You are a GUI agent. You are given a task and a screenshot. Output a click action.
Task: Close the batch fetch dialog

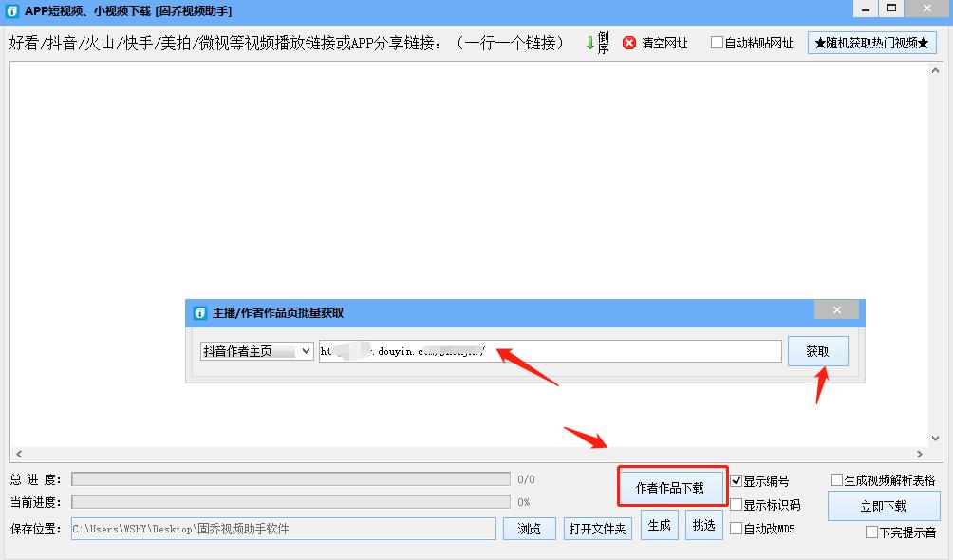tap(836, 309)
